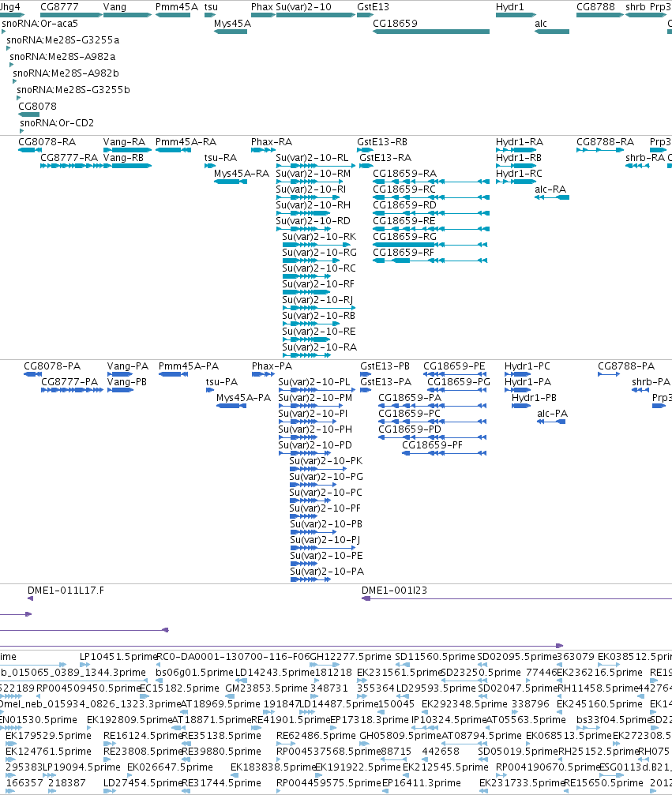
Task: Open the Su(var)2-10-PA protein
Action: click(x=311, y=579)
